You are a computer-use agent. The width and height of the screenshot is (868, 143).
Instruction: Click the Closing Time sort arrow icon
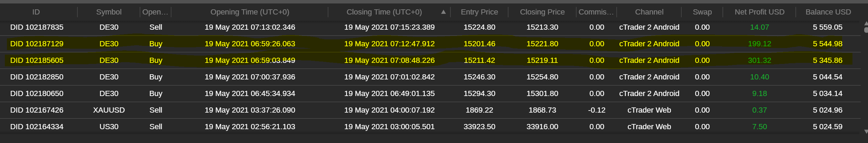pos(444,12)
